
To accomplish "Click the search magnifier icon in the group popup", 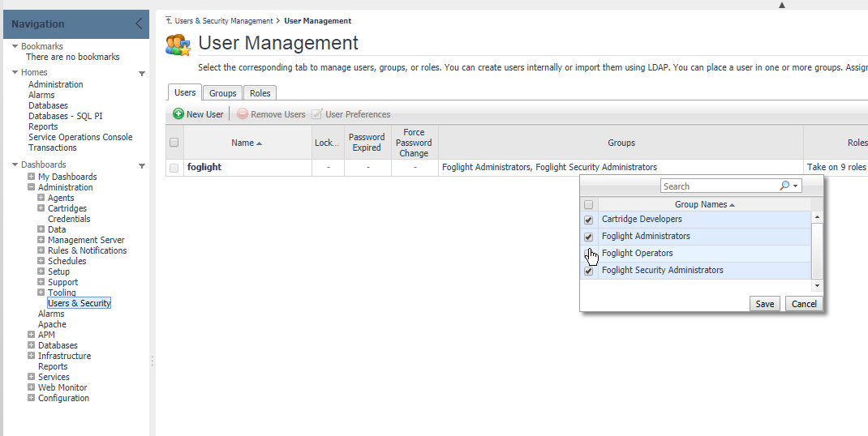I will pyautogui.click(x=784, y=186).
